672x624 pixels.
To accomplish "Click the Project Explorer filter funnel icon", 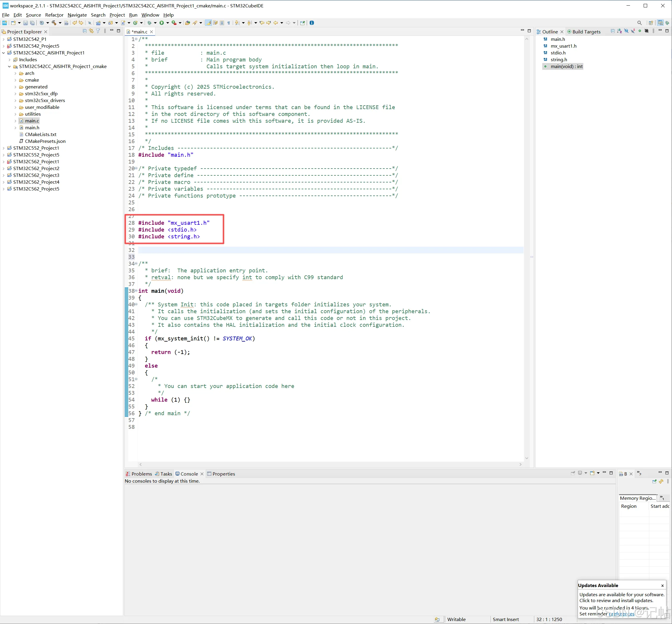I will 98,31.
